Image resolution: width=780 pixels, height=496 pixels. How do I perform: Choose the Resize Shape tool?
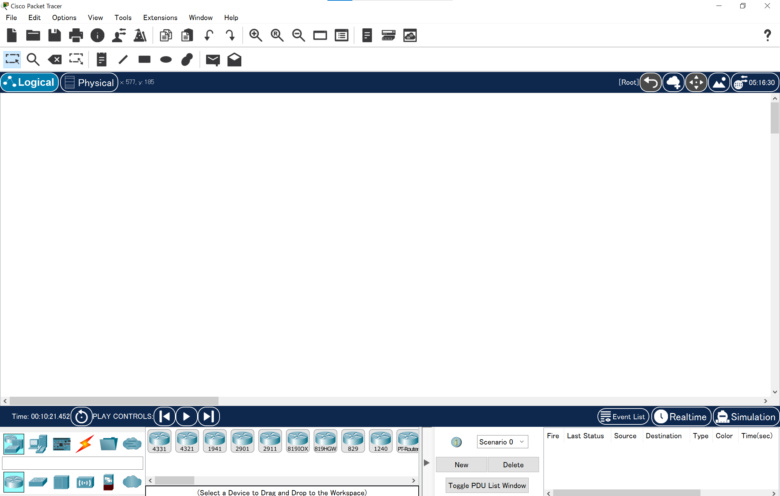click(76, 59)
